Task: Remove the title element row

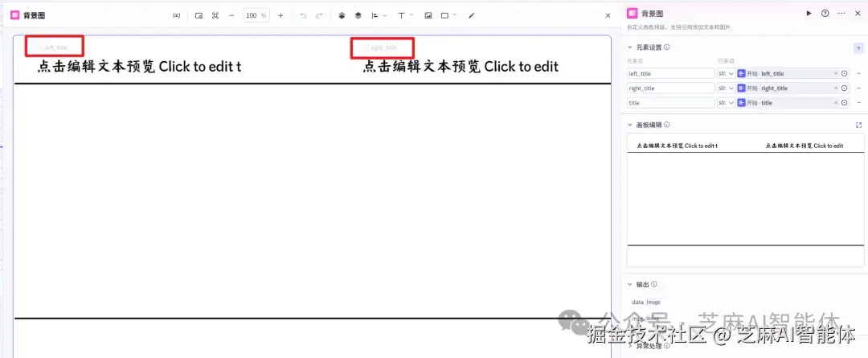Action: [858, 102]
